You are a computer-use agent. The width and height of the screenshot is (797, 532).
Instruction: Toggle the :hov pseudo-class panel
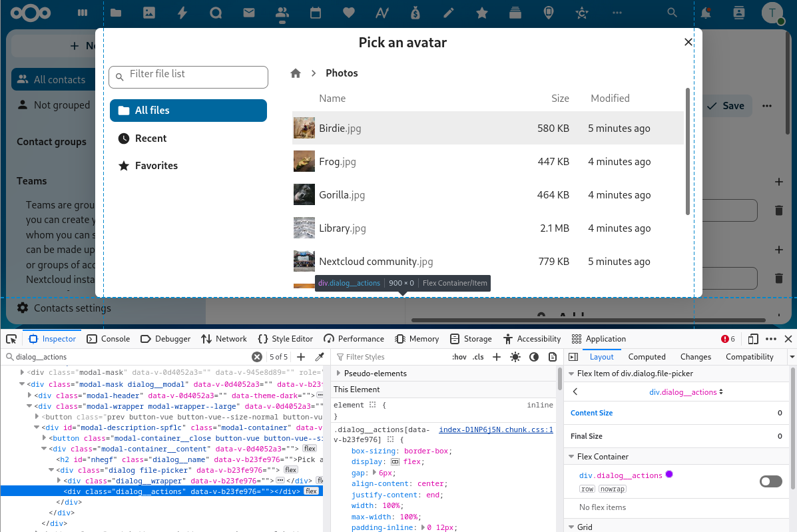point(459,357)
